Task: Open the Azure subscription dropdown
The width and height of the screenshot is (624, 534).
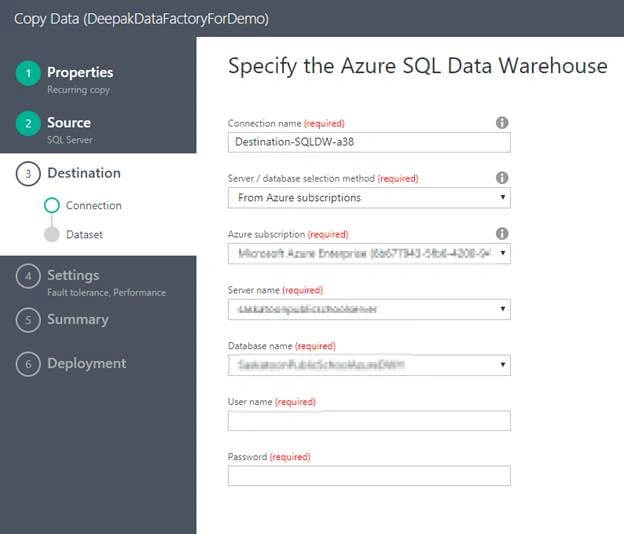Action: [369, 253]
